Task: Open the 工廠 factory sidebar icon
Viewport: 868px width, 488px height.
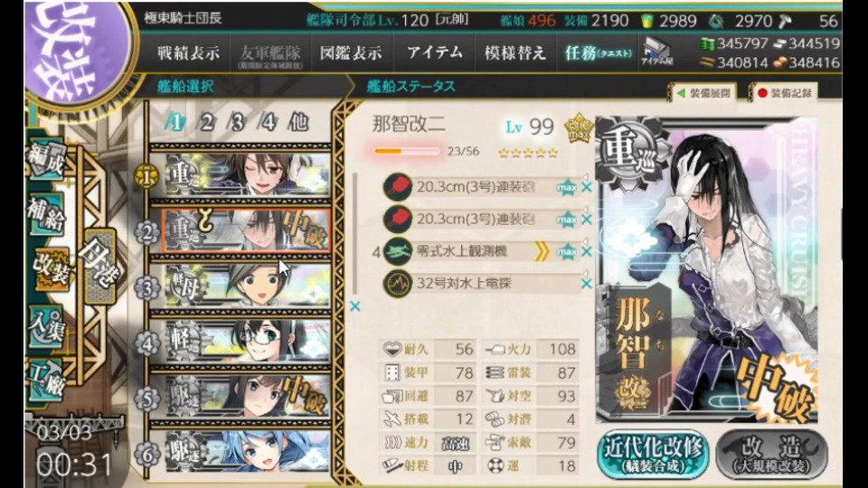Action: tap(46, 381)
